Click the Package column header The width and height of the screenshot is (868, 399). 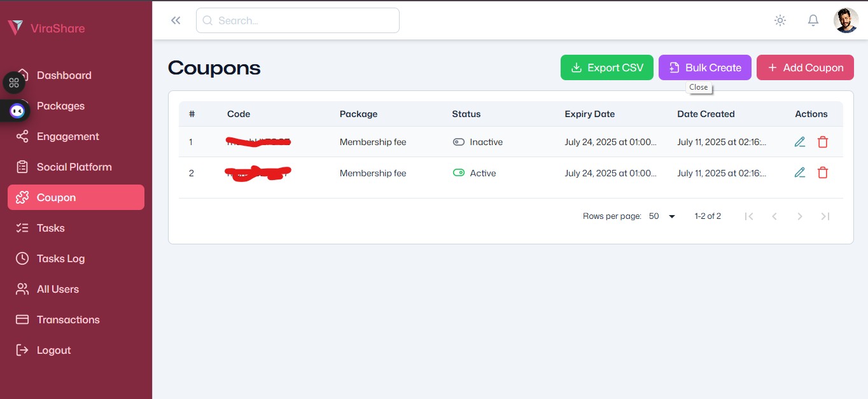(x=358, y=114)
